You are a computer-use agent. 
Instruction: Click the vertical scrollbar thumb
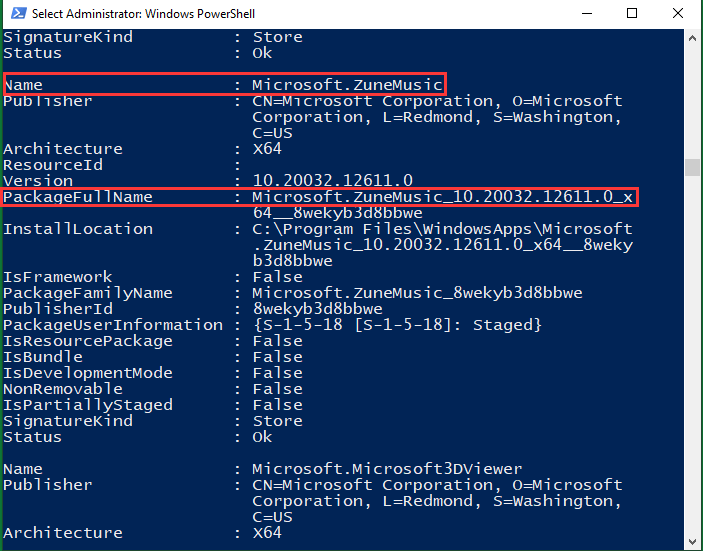click(x=692, y=167)
